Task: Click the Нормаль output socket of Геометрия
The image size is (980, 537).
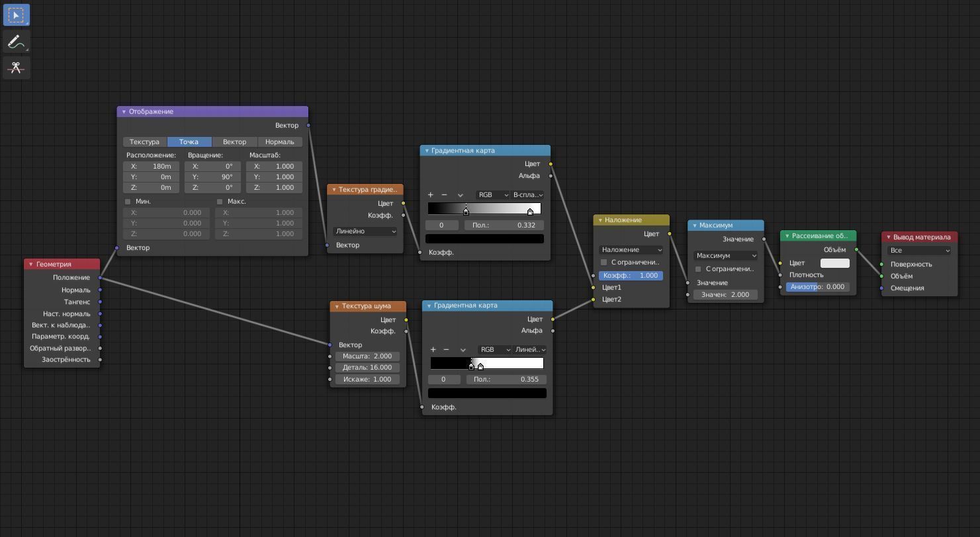Action: point(100,290)
